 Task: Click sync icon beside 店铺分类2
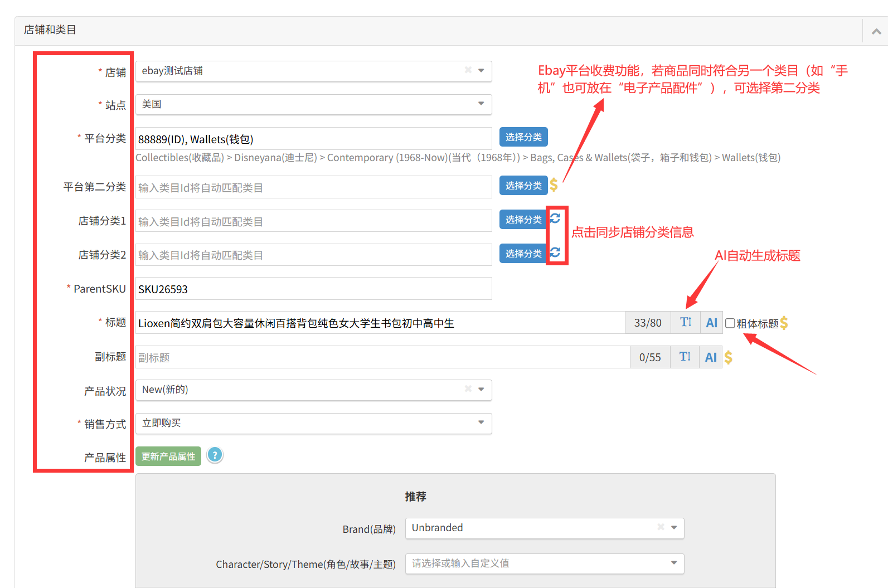555,252
